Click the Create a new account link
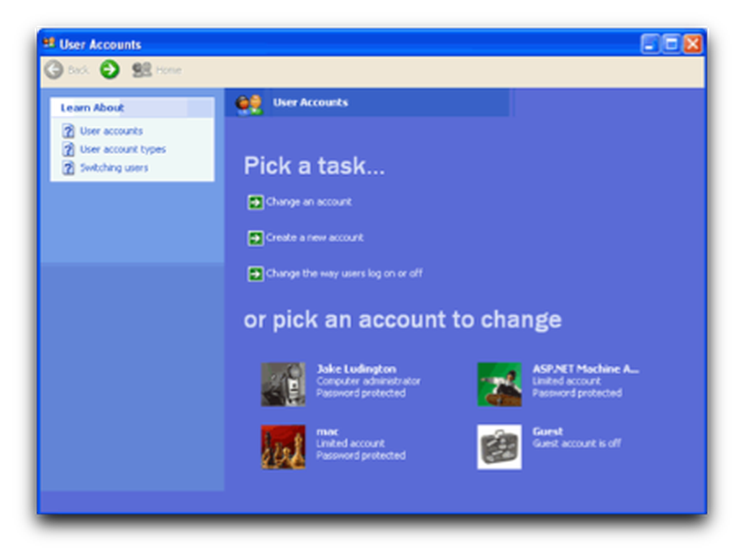This screenshot has height=560, width=744. [315, 237]
